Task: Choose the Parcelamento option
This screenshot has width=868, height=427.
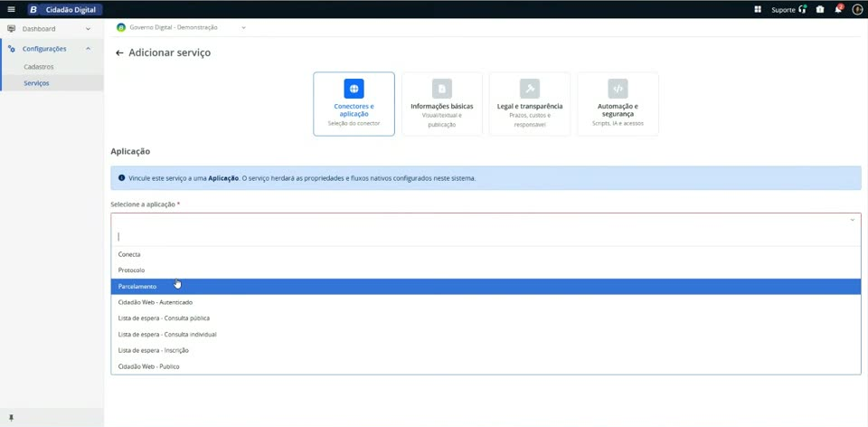Action: [486, 287]
